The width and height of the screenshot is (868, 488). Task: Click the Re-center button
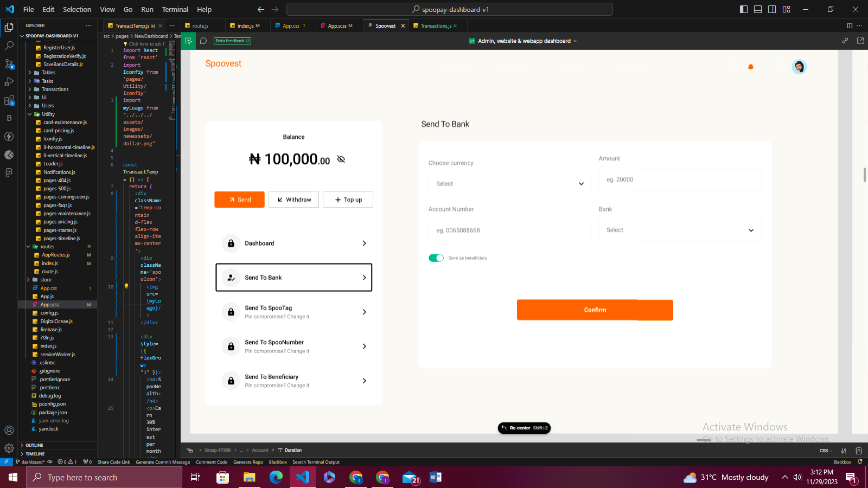[x=524, y=428]
